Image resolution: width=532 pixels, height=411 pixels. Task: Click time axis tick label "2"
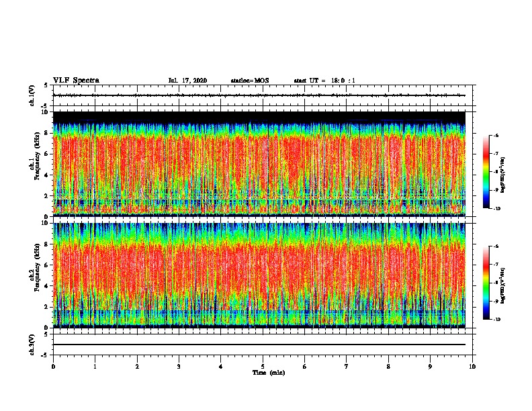click(137, 367)
